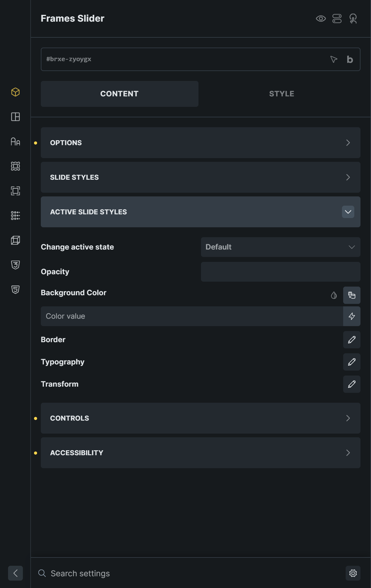The height and width of the screenshot is (588, 371).
Task: Click the Color value input field
Action: click(x=192, y=316)
